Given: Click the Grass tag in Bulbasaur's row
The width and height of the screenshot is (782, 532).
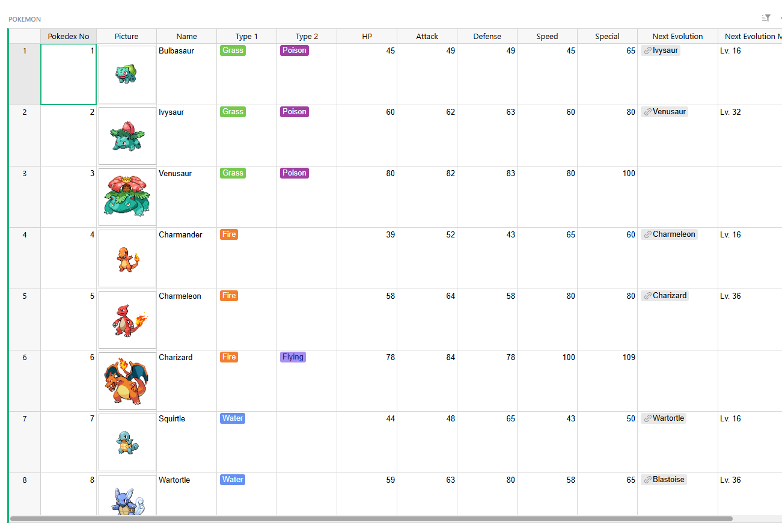Looking at the screenshot, I should [233, 50].
